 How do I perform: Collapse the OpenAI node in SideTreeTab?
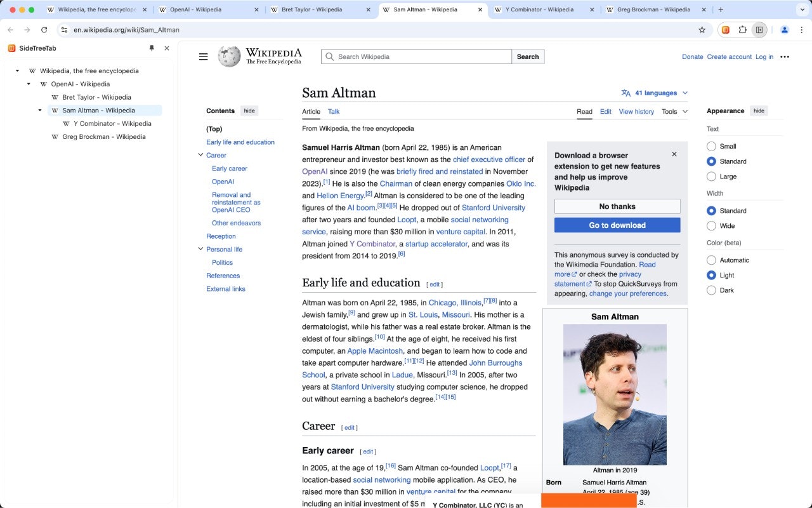[x=29, y=84]
